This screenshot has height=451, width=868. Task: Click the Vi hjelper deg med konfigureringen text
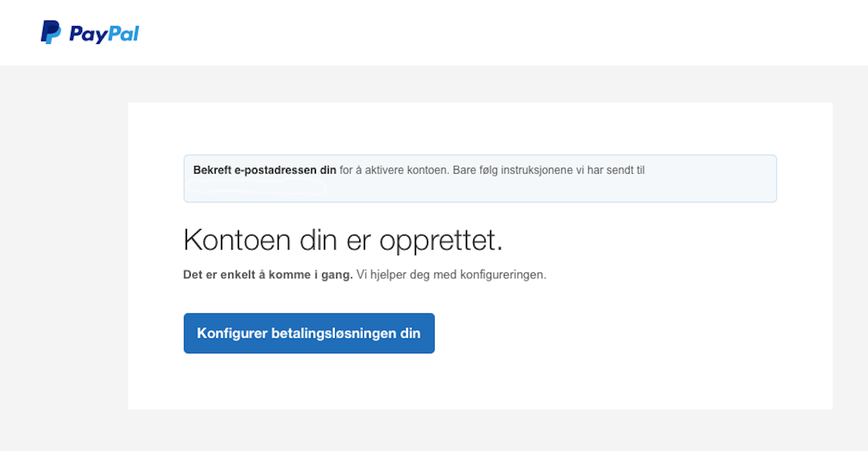pos(451,275)
